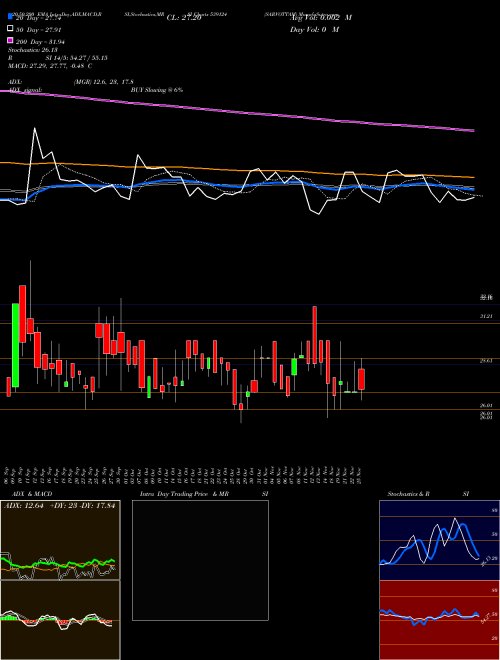Click the white 50 Day EMA legend swatch

[10, 29]
